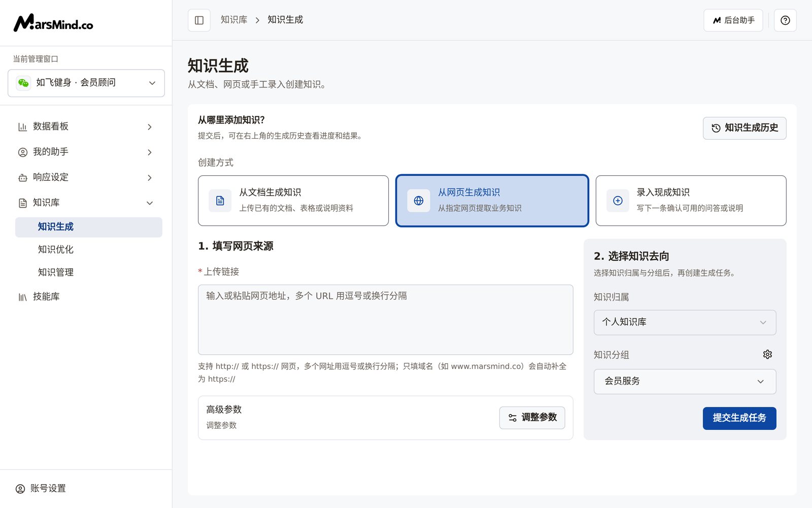
Task: Open the 知识归属 个人知识库 dropdown
Action: point(685,323)
